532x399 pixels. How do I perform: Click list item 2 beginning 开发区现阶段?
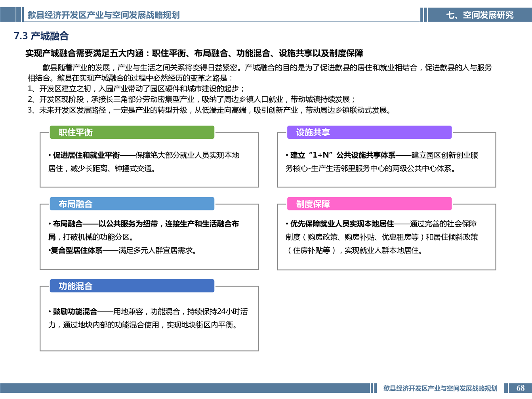(x=192, y=99)
